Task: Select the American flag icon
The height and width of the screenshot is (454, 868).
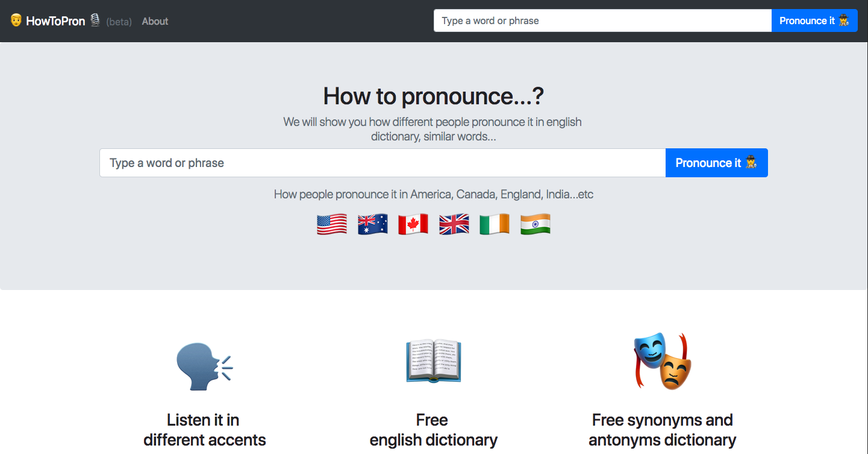Action: (331, 224)
